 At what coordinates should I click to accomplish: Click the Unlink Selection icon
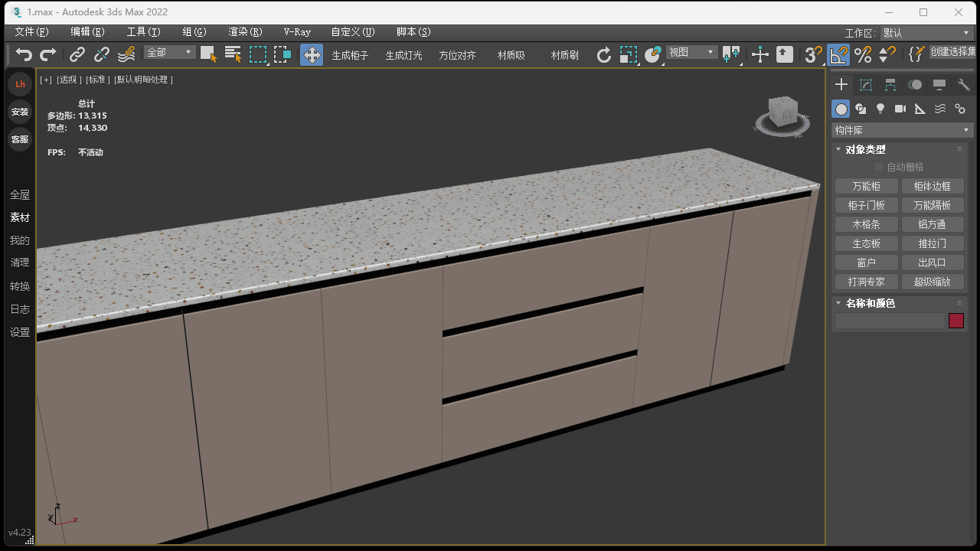[102, 54]
